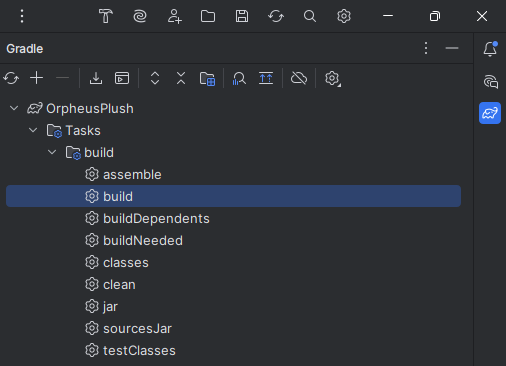Click the Open folder icon in title bar

point(208,16)
